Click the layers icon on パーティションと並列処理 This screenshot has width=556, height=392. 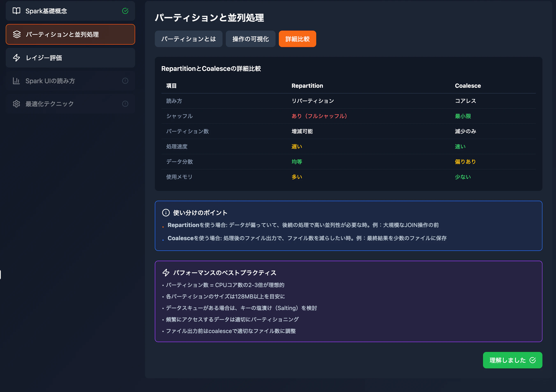point(17,34)
